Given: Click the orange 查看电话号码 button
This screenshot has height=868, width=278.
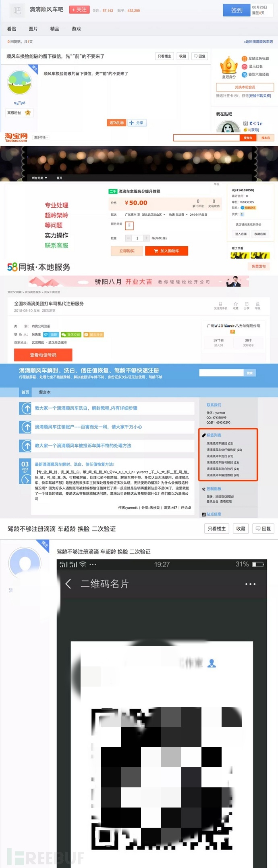Looking at the screenshot, I should coord(43,355).
